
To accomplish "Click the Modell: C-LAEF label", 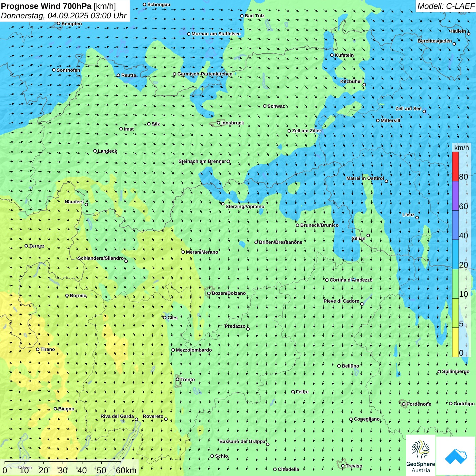I will (446, 6).
